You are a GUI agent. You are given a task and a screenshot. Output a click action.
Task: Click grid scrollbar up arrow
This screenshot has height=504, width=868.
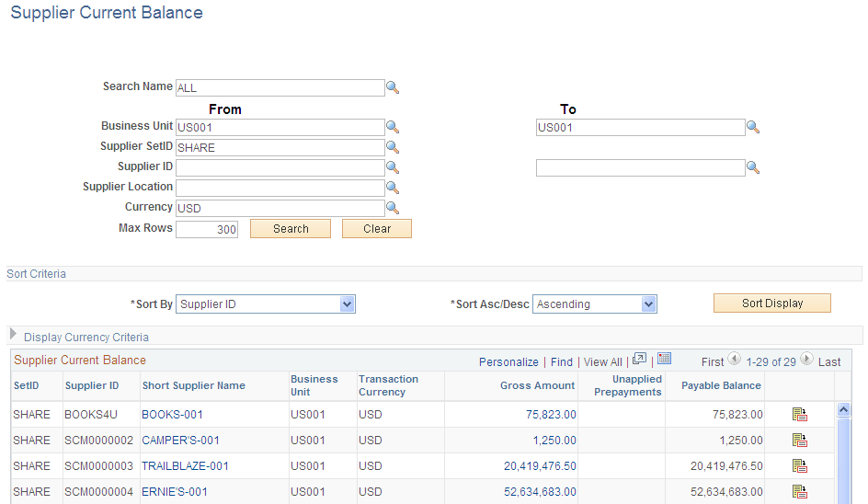[x=844, y=410]
